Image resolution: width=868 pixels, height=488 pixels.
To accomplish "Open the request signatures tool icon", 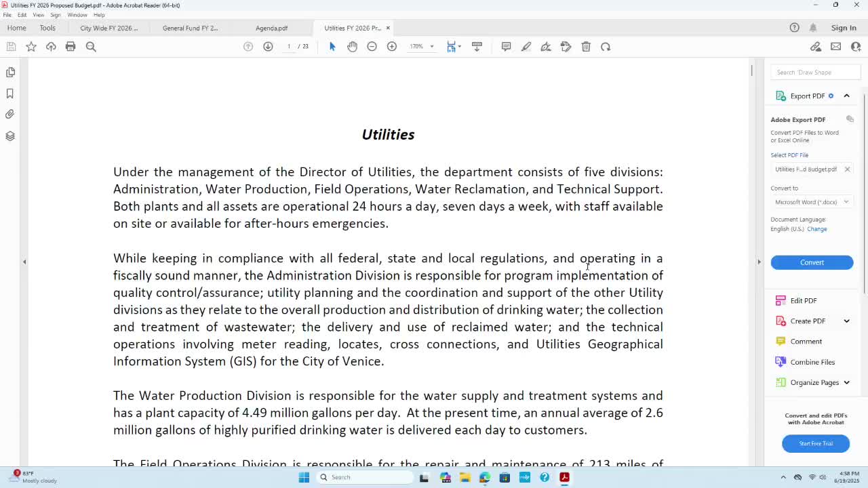I will (x=566, y=47).
